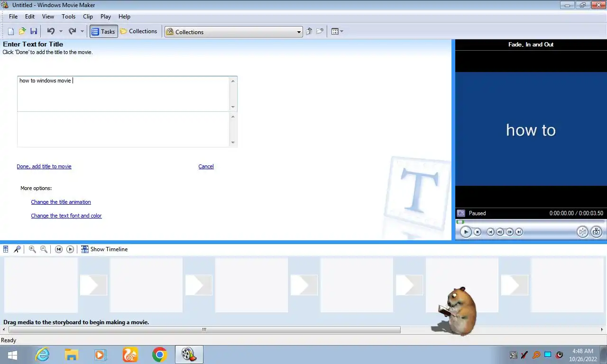Image resolution: width=607 pixels, height=364 pixels.
Task: Open Windows Media Player from the taskbar
Action: point(101,355)
